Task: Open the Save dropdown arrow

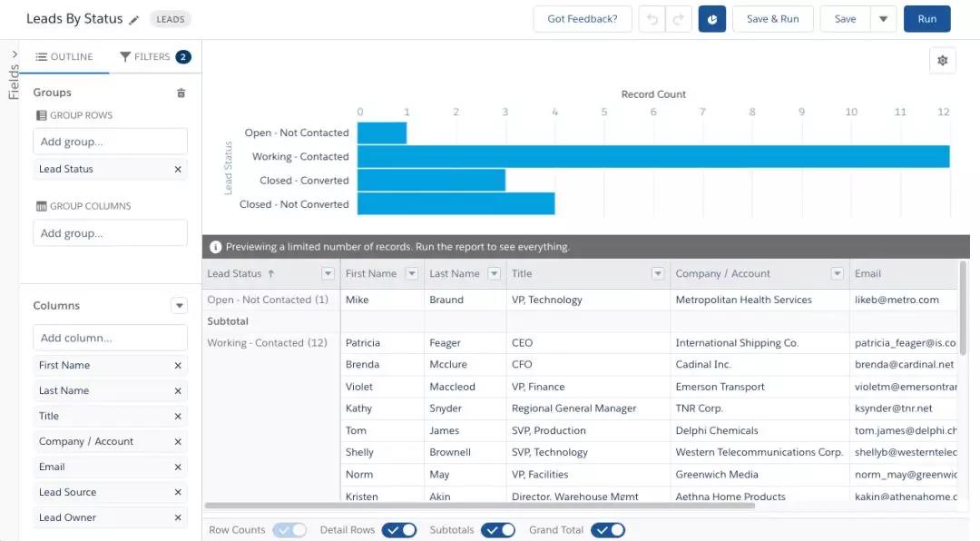Action: (883, 19)
